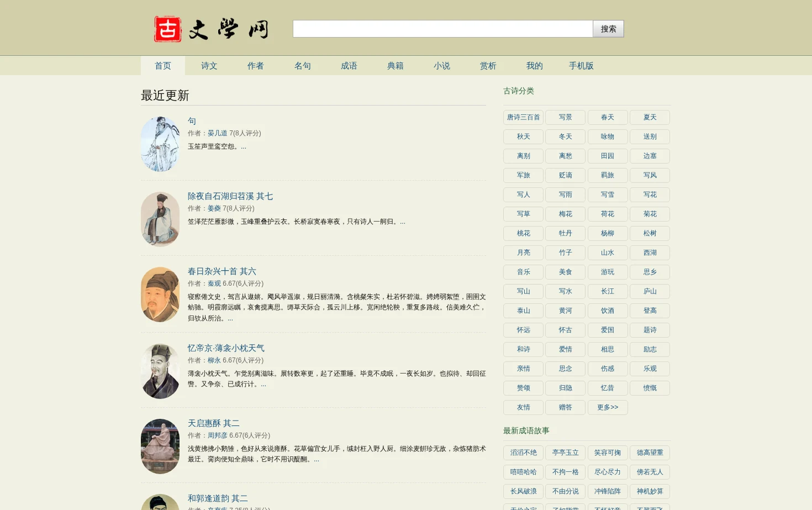Open the 我的 navigation tab
The image size is (812, 510).
[535, 66]
